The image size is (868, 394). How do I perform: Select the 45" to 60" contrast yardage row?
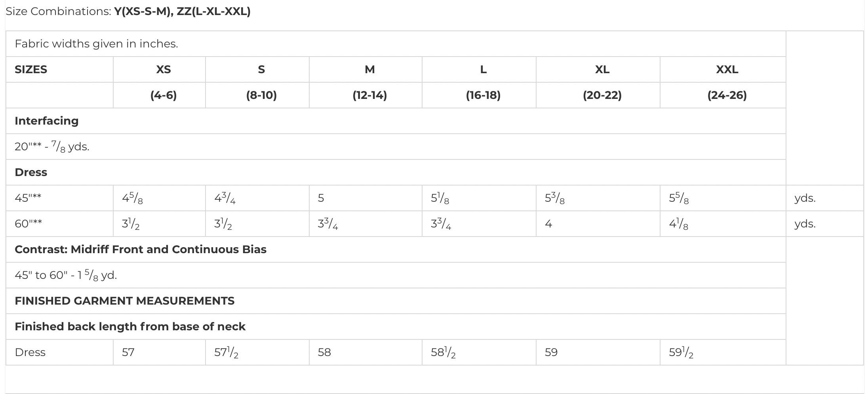(396, 275)
